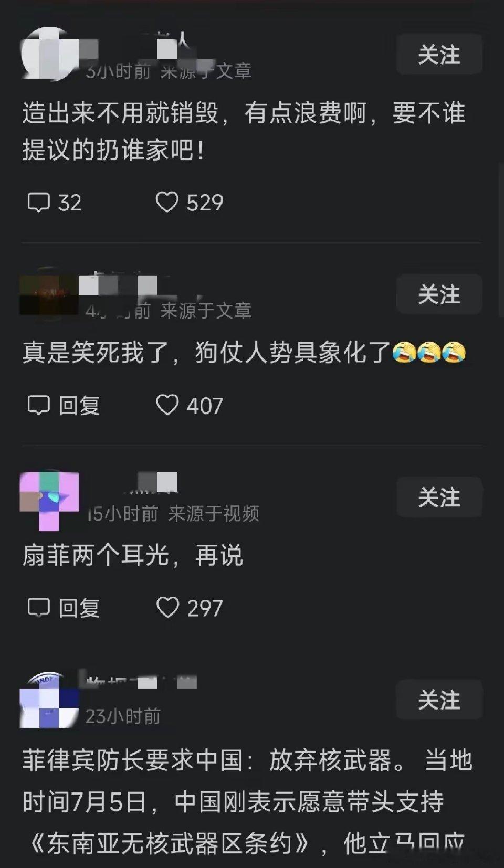This screenshot has width=504, height=868.
Task: Follow the author of the 狗仗人势 comment
Action: 439,294
